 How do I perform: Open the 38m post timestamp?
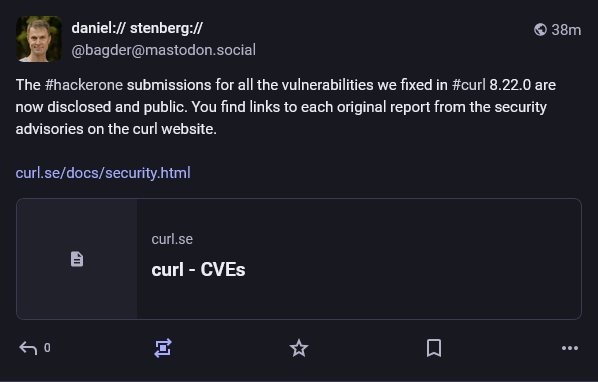[x=566, y=30]
